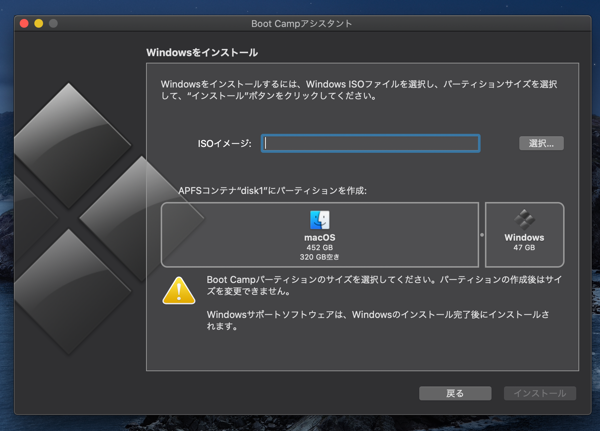Select the Windows 47 GB size text

click(x=524, y=248)
